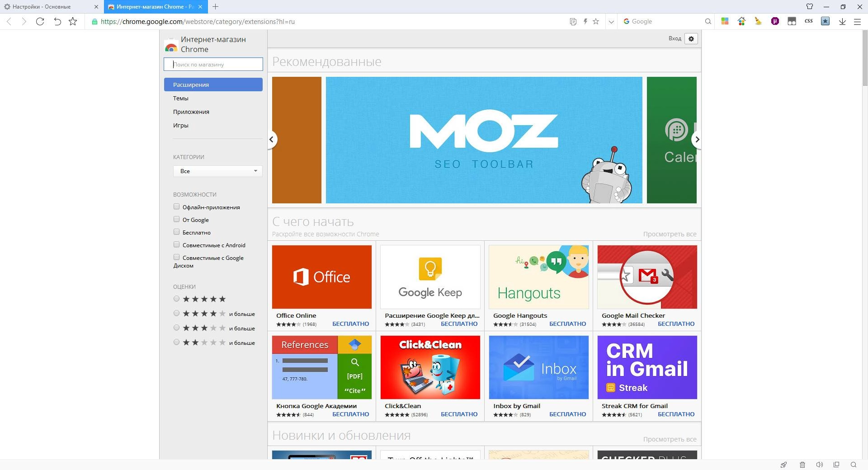The height and width of the screenshot is (470, 868).
Task: Open the Google Mail Checker thumbnail
Action: [647, 277]
